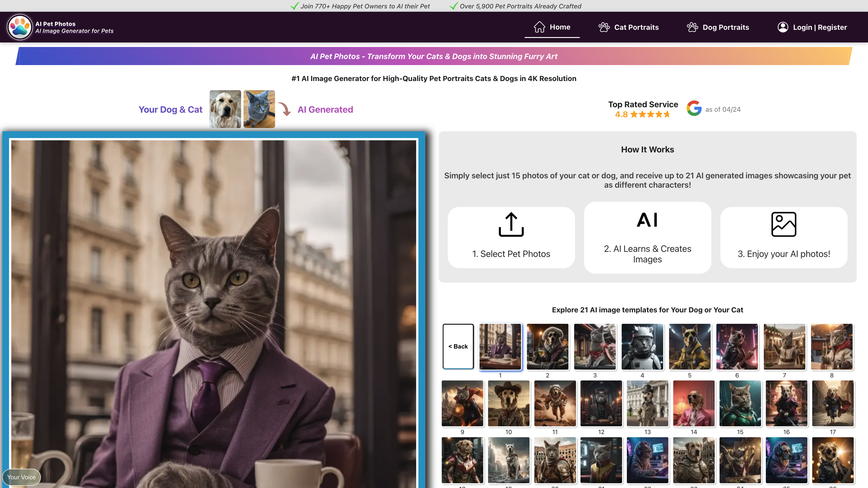Viewport: 868px width, 488px height.
Task: Switch to the Dog Portraits section
Action: 726,27
